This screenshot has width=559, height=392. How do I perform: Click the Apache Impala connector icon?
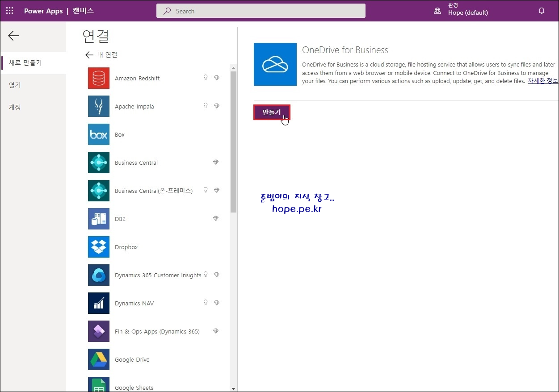(99, 106)
